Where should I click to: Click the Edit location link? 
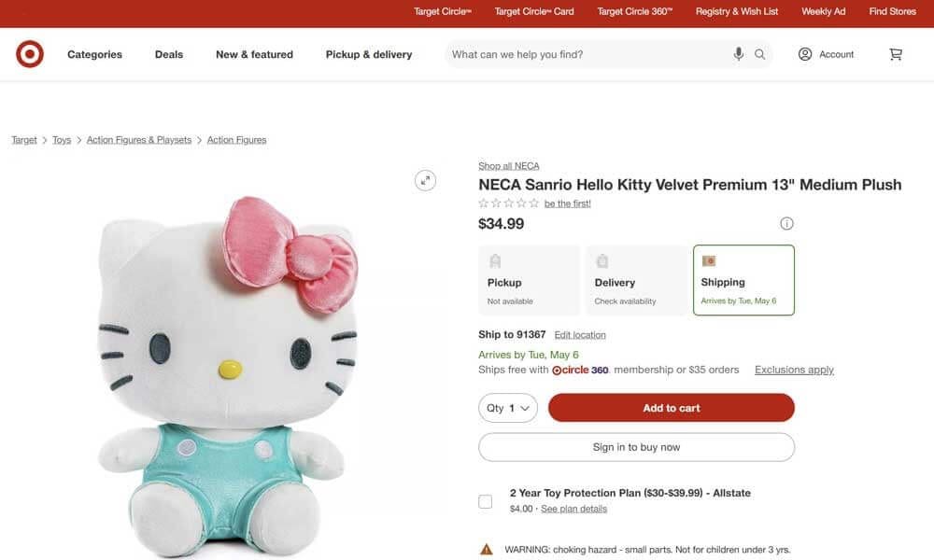tap(579, 334)
